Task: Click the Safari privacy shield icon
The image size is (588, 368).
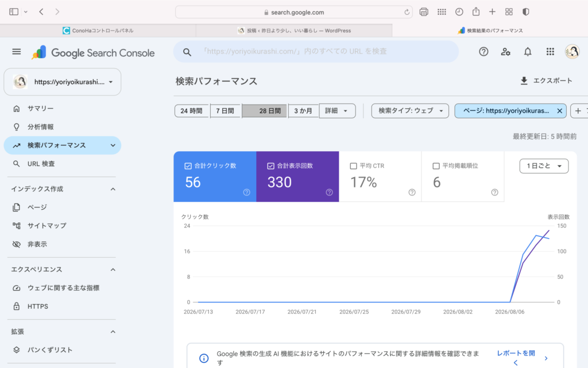Action: click(x=526, y=12)
